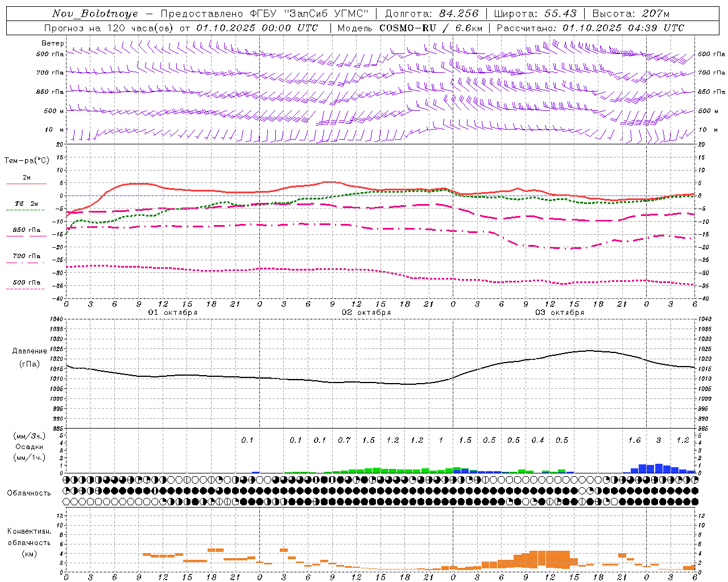The width and height of the screenshot is (728, 582).
Task: Click the '500 м' wind level label on left
Action: [55, 111]
